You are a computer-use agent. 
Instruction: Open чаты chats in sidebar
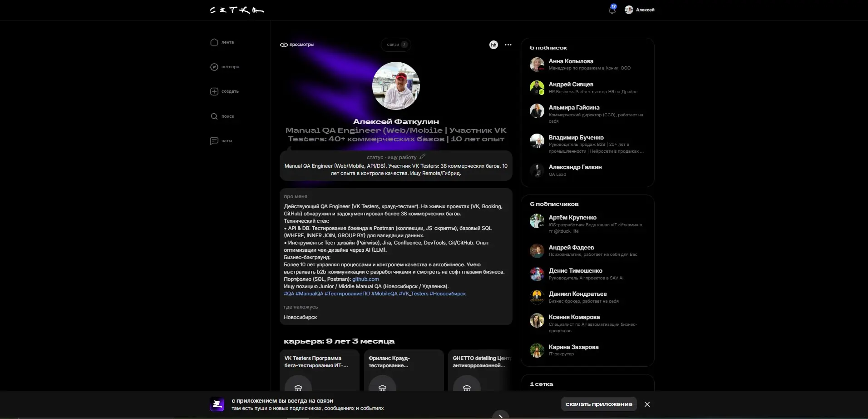tap(222, 141)
